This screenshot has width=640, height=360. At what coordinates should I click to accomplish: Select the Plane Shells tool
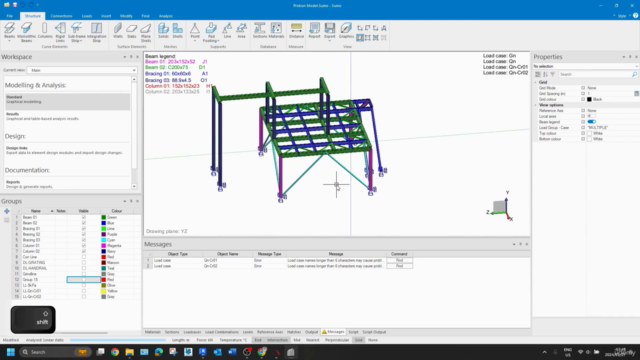pos(146,32)
